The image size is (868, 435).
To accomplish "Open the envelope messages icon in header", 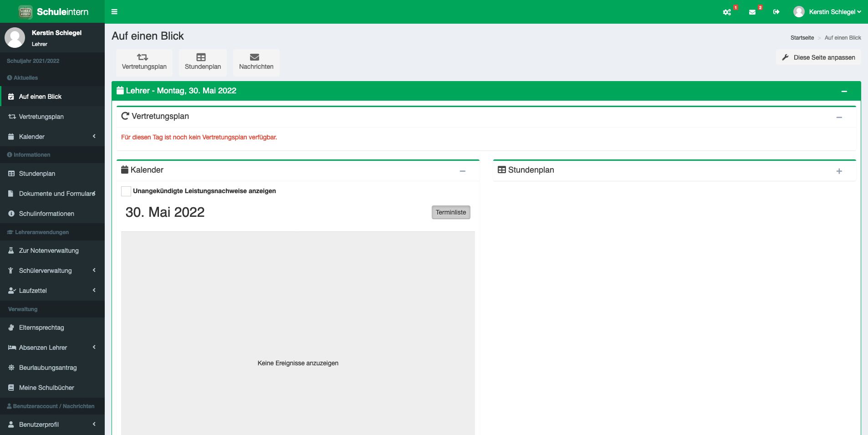I will pyautogui.click(x=752, y=12).
